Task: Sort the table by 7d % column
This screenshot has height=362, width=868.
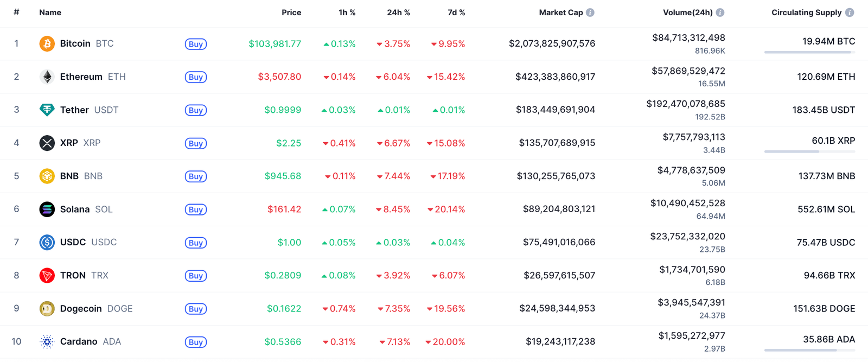Action: [x=456, y=12]
